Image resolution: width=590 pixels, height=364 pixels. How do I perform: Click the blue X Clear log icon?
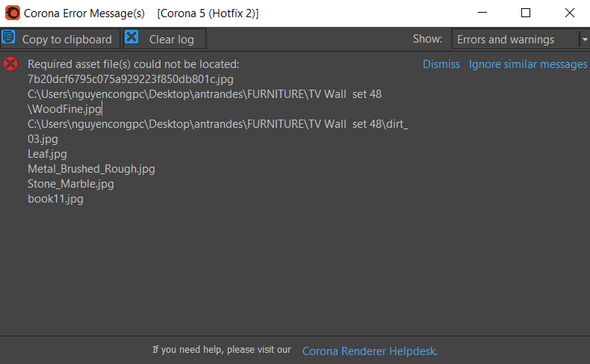131,37
